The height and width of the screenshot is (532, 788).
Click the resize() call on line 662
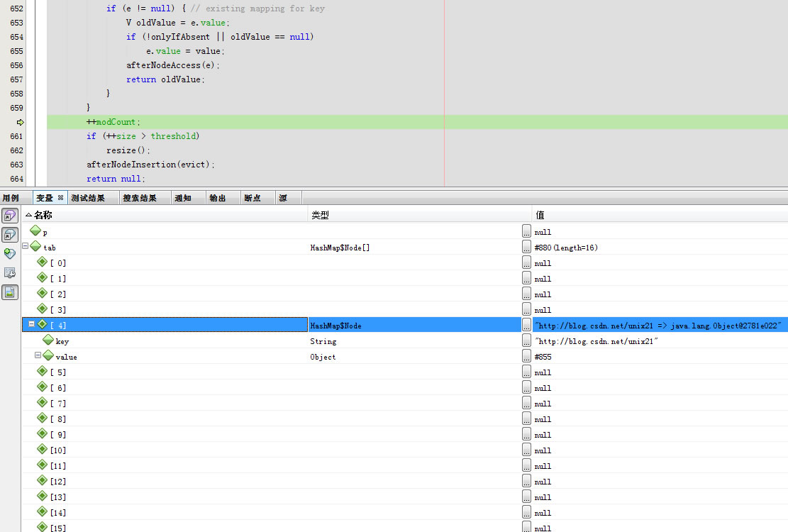pos(128,150)
